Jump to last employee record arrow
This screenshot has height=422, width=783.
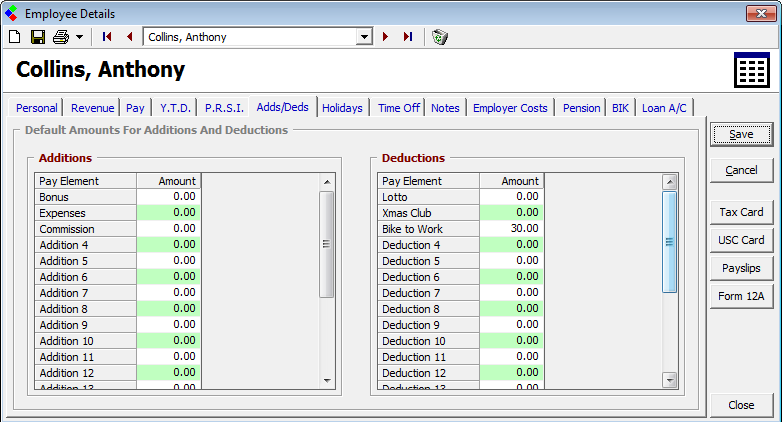click(408, 37)
